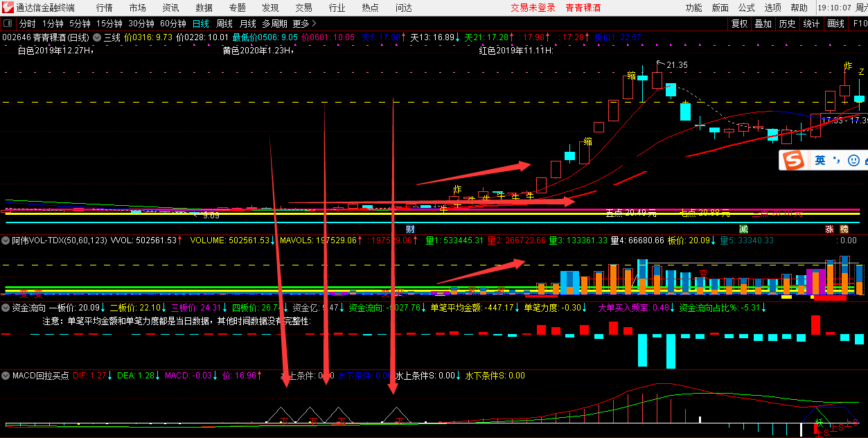This screenshot has height=438, width=868.
Task: Click the 白色2019年12.27H annotation text
Action: pos(54,51)
